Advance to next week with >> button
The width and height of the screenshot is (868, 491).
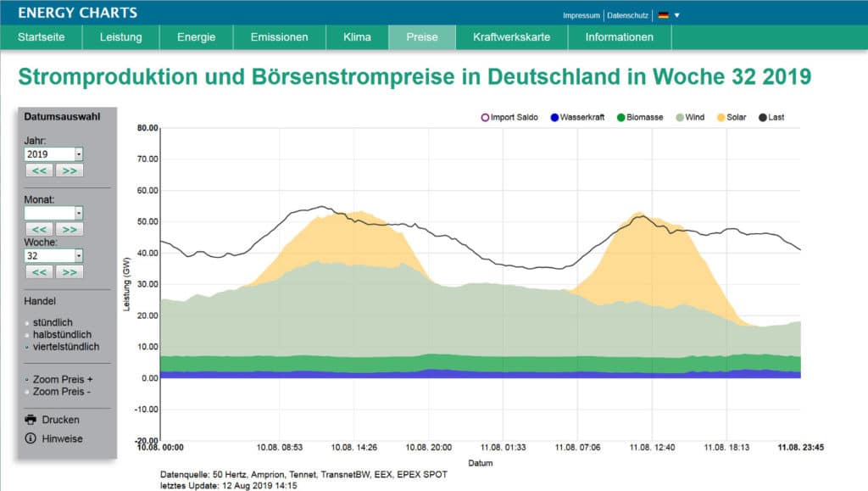click(70, 271)
